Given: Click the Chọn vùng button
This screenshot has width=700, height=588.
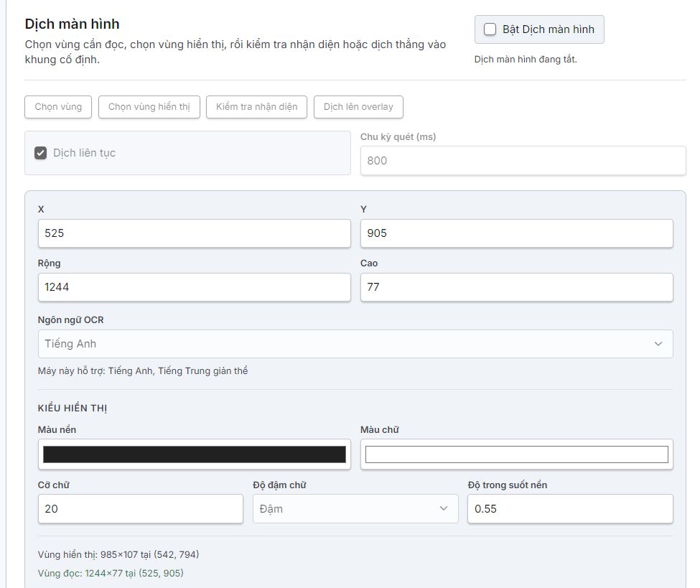Looking at the screenshot, I should (x=58, y=107).
